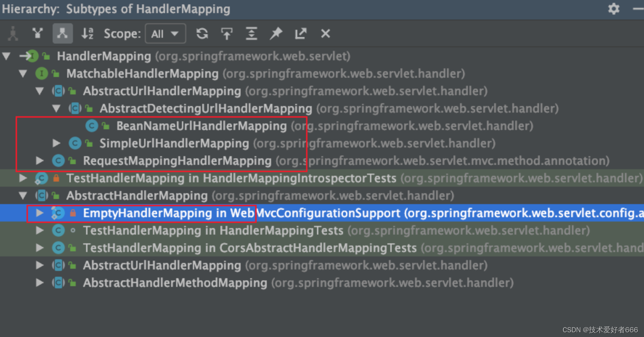Click package text (org.springframework.web.servlet) of HandlerMapping

tap(253, 56)
